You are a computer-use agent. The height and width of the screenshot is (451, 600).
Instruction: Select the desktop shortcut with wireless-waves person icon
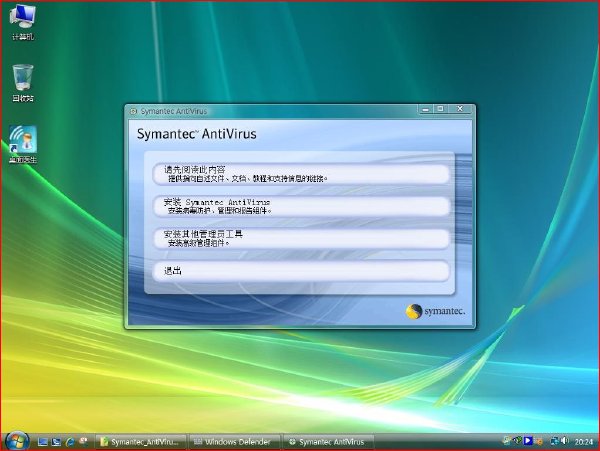[x=23, y=145]
